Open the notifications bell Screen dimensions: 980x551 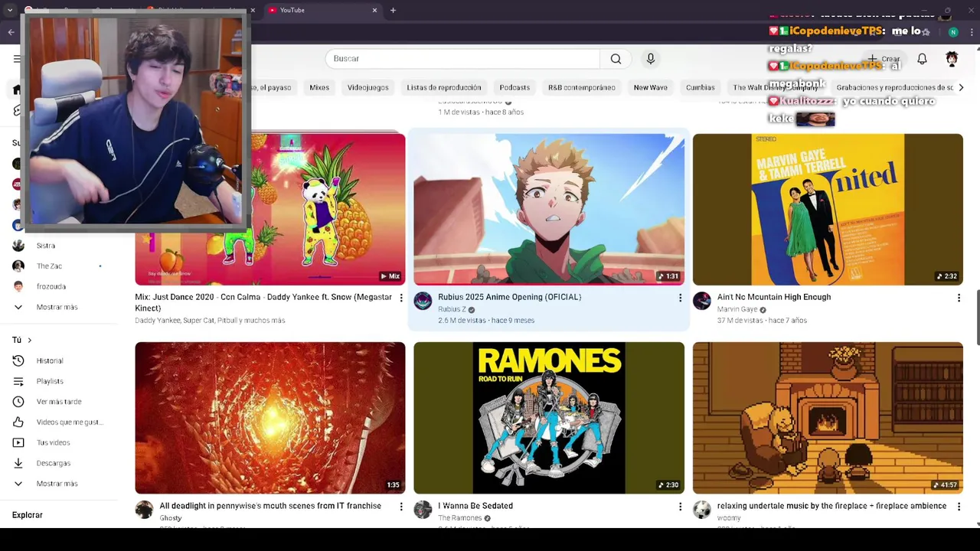tap(922, 59)
